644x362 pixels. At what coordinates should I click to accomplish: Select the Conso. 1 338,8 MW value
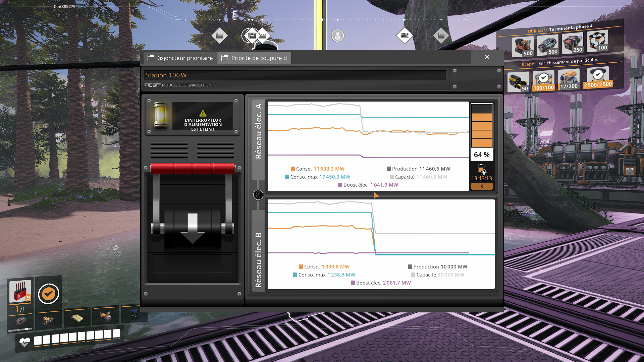tap(335, 267)
